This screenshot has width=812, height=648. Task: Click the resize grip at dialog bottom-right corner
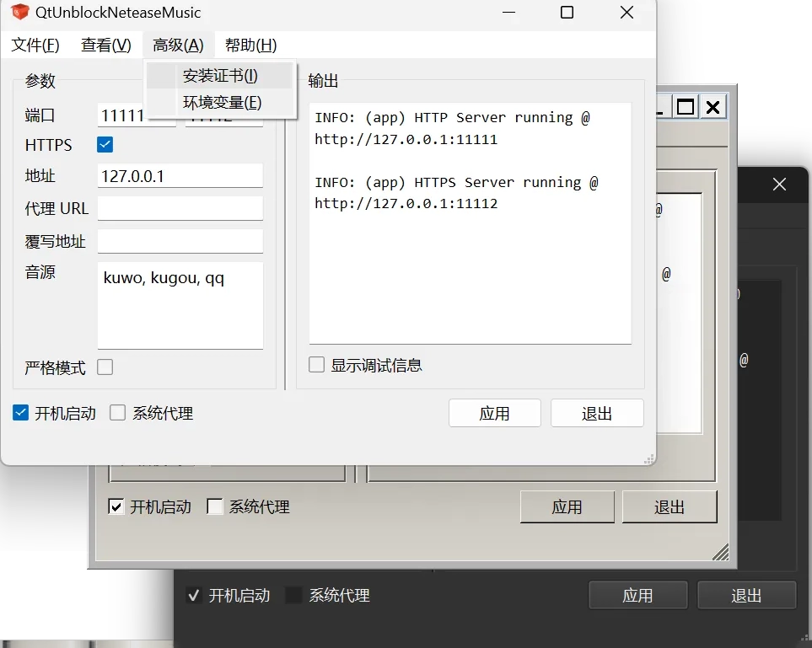pyautogui.click(x=649, y=457)
